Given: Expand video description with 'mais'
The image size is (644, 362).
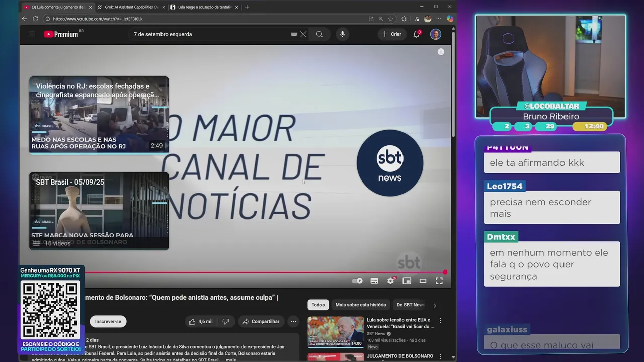Looking at the screenshot, I should [231, 360].
